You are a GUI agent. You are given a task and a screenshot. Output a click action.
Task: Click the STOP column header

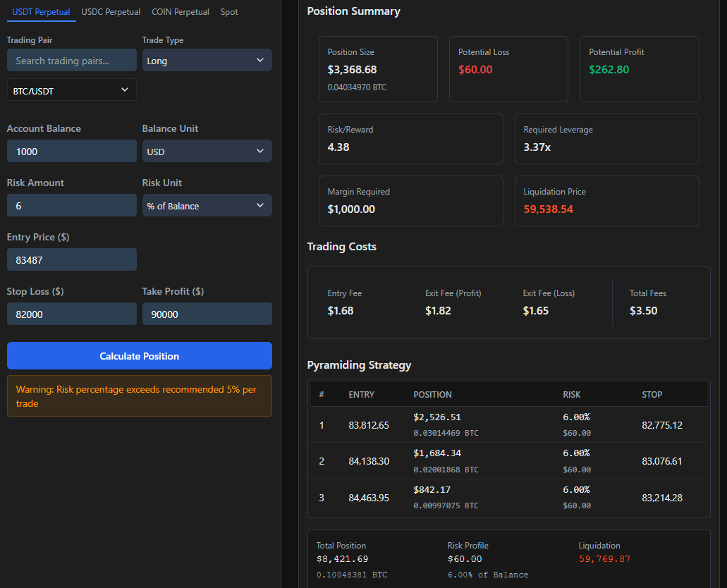652,395
